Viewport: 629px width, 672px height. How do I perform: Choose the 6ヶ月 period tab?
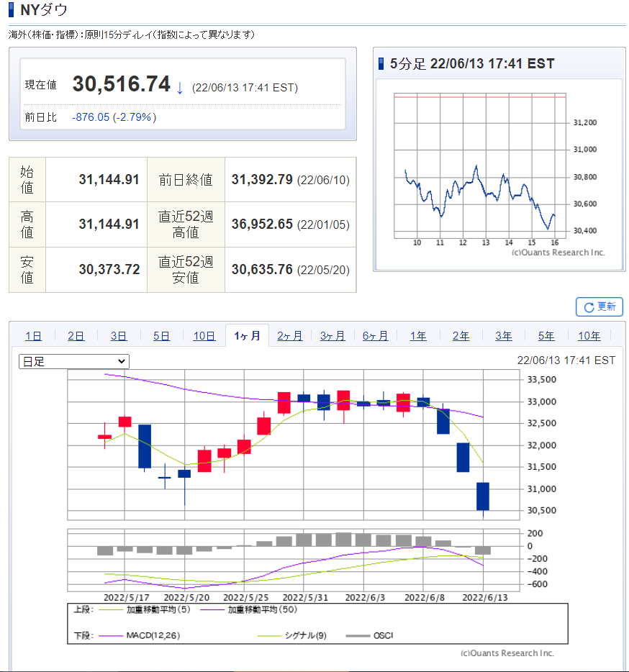pos(375,336)
